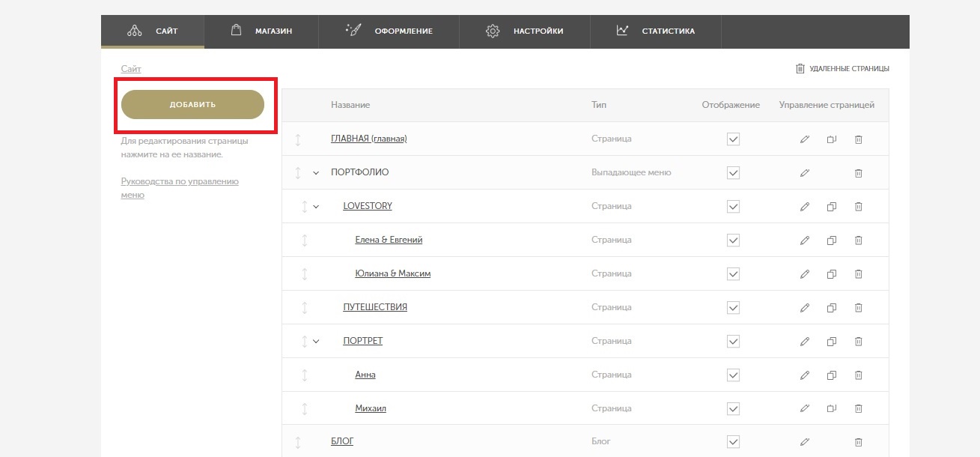The image size is (980, 457).
Task: Copy the Анна page using duplicate icon
Action: pos(831,375)
